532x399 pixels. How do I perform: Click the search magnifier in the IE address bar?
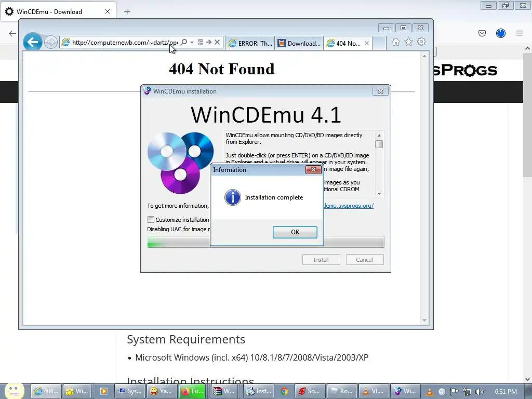(x=184, y=42)
